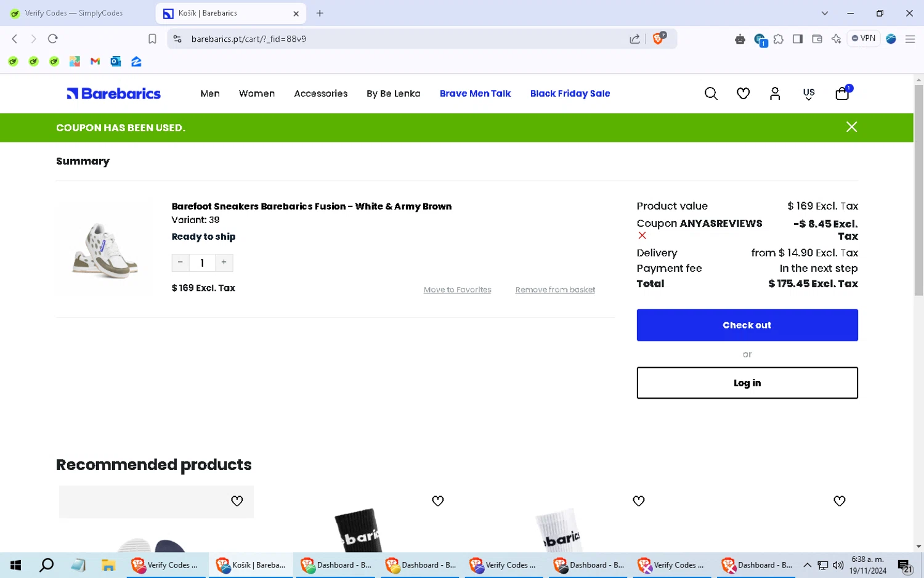Screen dimensions: 924x578
Task: Open the Gmail bookmark icon
Action: [95, 61]
